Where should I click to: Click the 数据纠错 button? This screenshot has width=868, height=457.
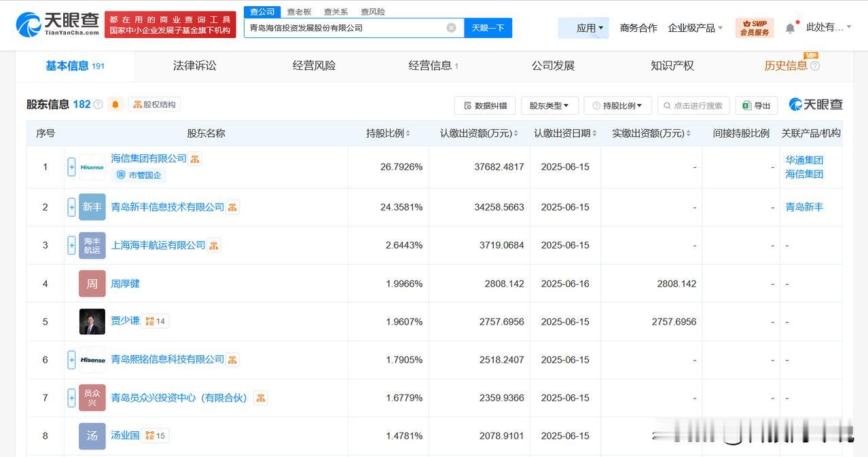coord(485,105)
